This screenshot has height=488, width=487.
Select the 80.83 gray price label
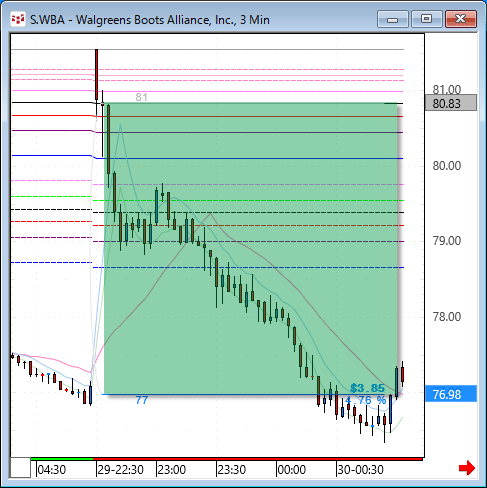(451, 103)
